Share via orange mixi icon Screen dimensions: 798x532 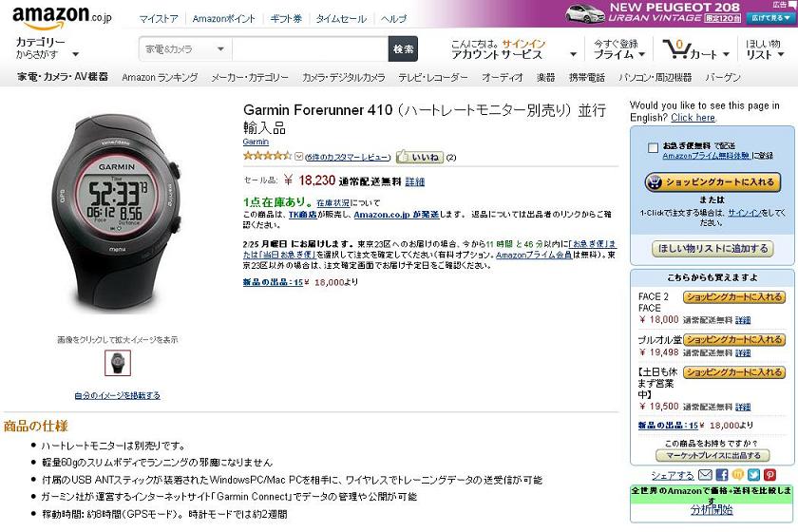(x=738, y=475)
